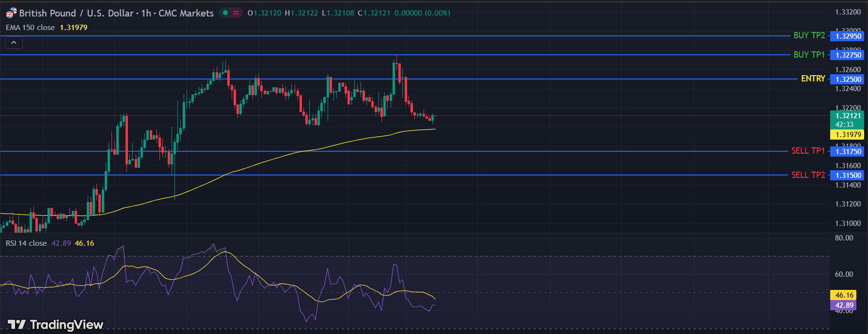The height and width of the screenshot is (334, 868).
Task: Click the green current price 1.32121 label
Action: click(x=848, y=116)
